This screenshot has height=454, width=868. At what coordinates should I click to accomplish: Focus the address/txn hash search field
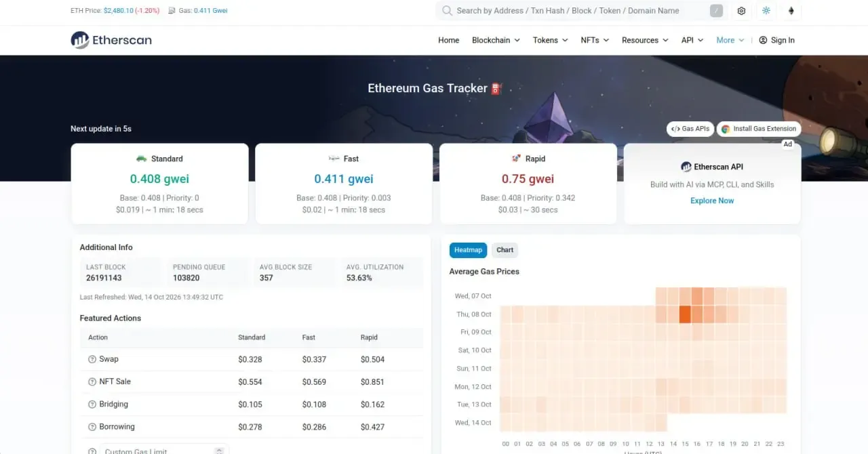580,11
